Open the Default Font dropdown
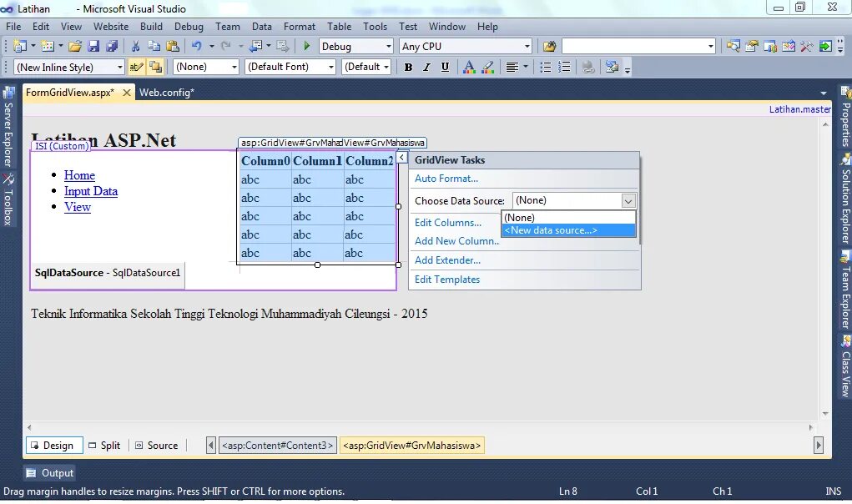The width and height of the screenshot is (852, 504). (290, 67)
